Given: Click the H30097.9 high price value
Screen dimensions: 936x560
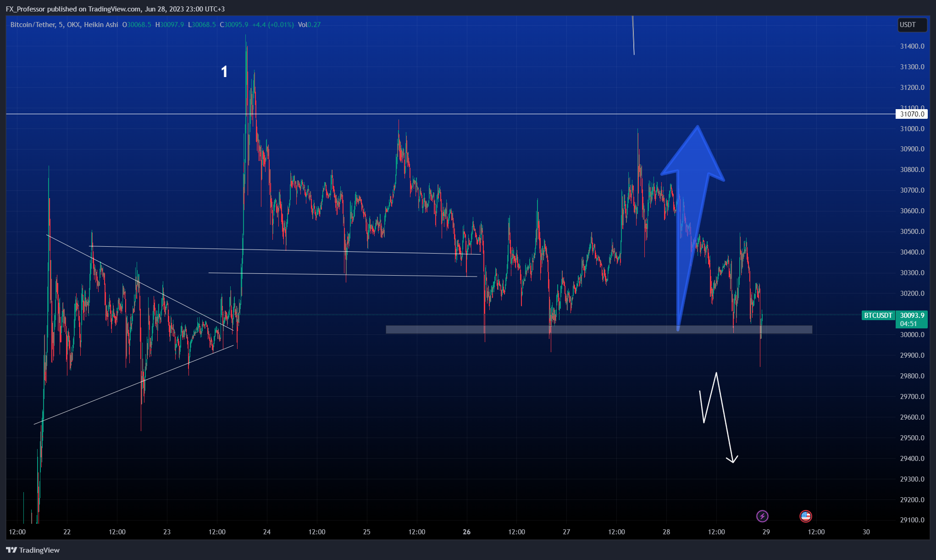Looking at the screenshot, I should point(169,25).
